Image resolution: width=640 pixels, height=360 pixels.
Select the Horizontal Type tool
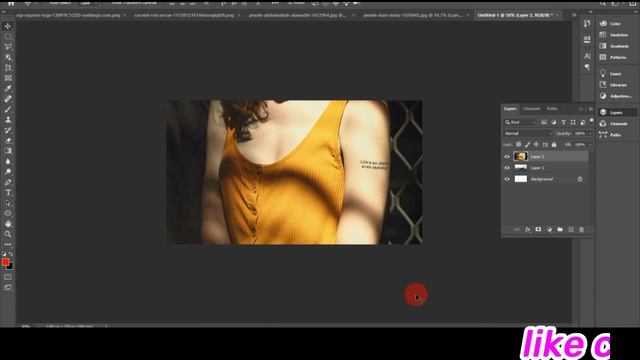[x=8, y=193]
